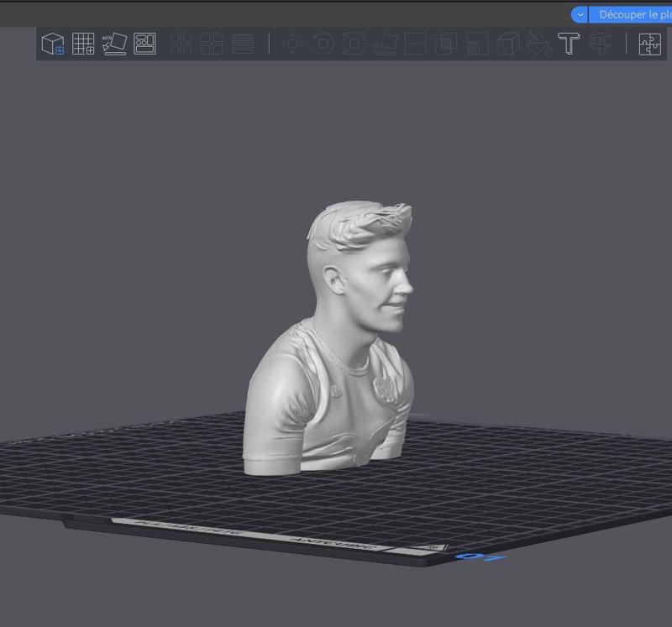Run the auto-orient tool

point(115,43)
